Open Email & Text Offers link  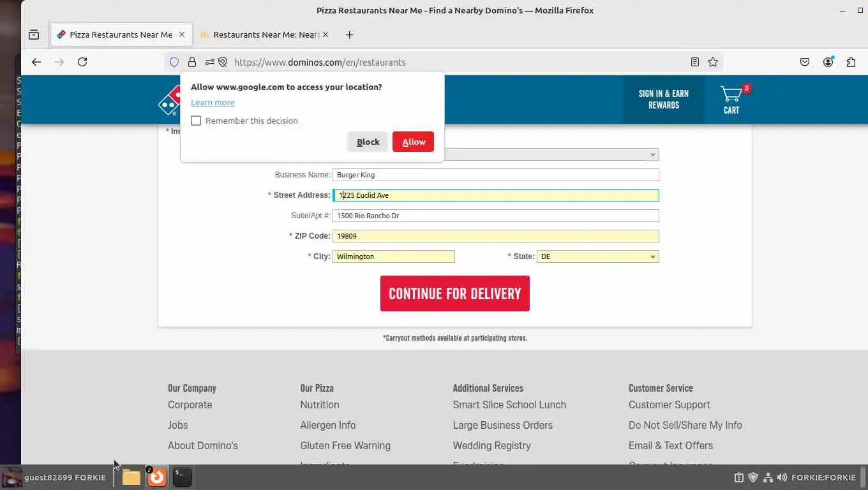pyautogui.click(x=671, y=445)
